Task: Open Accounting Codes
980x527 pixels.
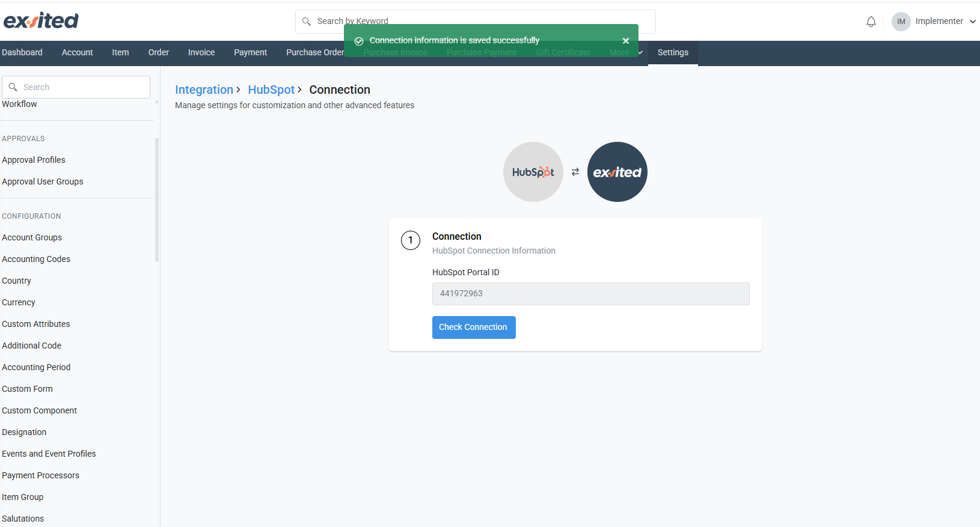Action: click(x=36, y=259)
